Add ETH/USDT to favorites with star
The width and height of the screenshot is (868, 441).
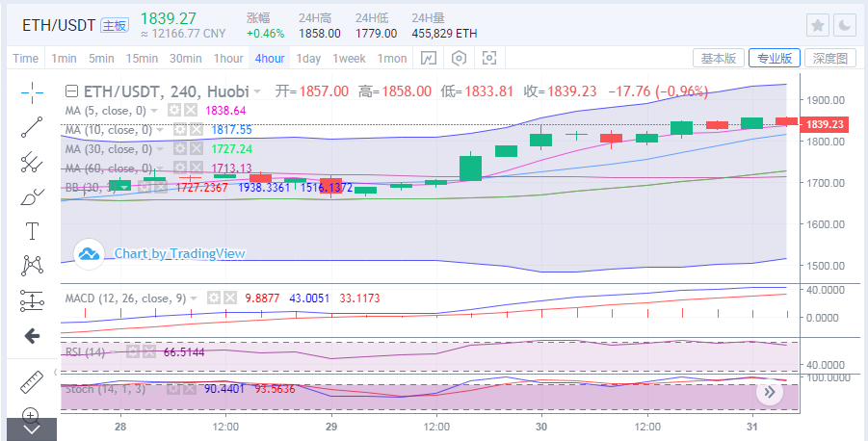818,25
